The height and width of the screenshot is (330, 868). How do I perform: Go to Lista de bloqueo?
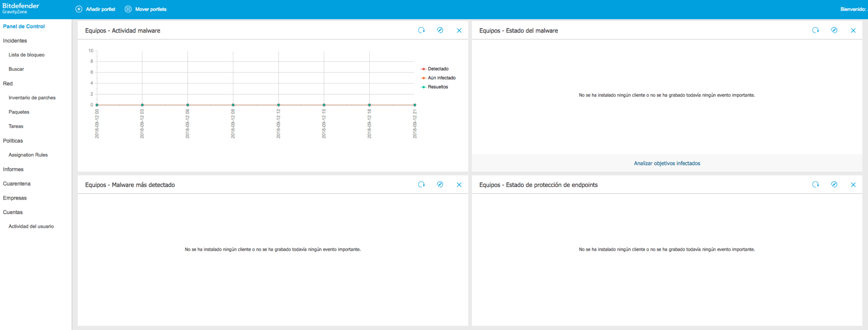click(27, 55)
